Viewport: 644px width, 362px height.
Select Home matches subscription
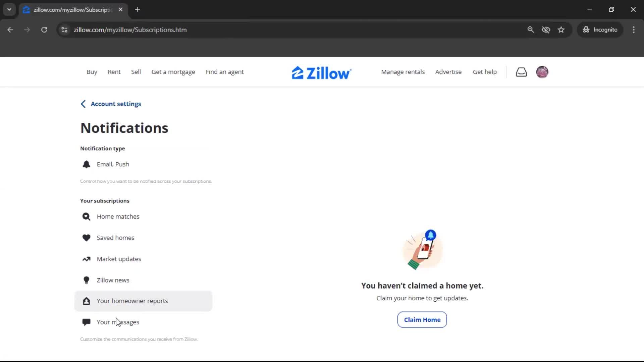point(118,217)
